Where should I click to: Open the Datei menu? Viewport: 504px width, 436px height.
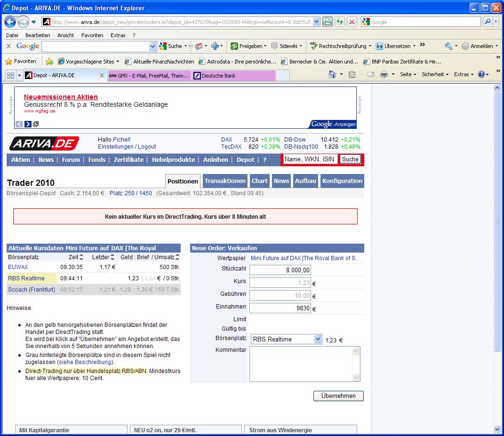[12, 35]
